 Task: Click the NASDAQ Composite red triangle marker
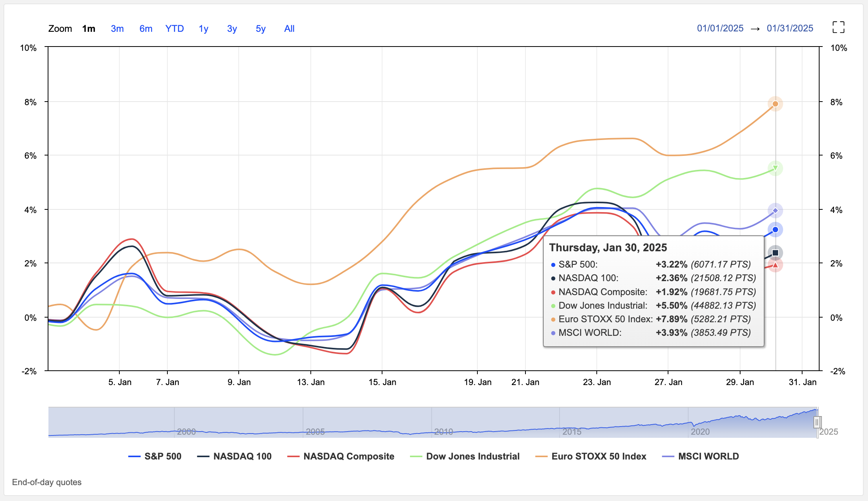click(x=775, y=265)
